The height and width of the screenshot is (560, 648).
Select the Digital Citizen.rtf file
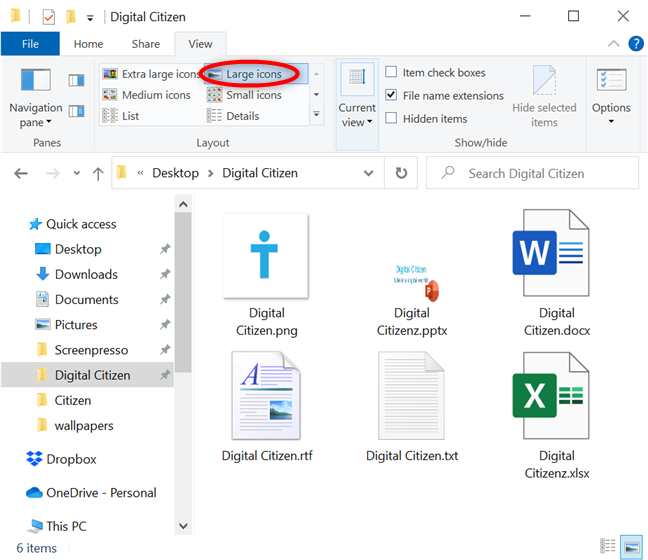coord(267,407)
